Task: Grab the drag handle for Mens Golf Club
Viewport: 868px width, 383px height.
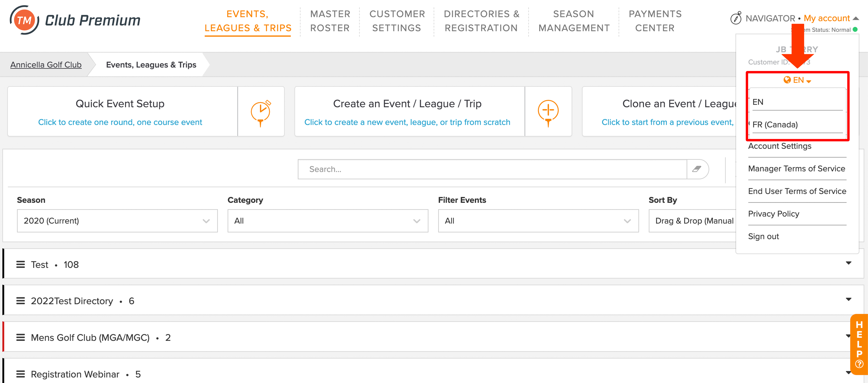Action: (21, 337)
